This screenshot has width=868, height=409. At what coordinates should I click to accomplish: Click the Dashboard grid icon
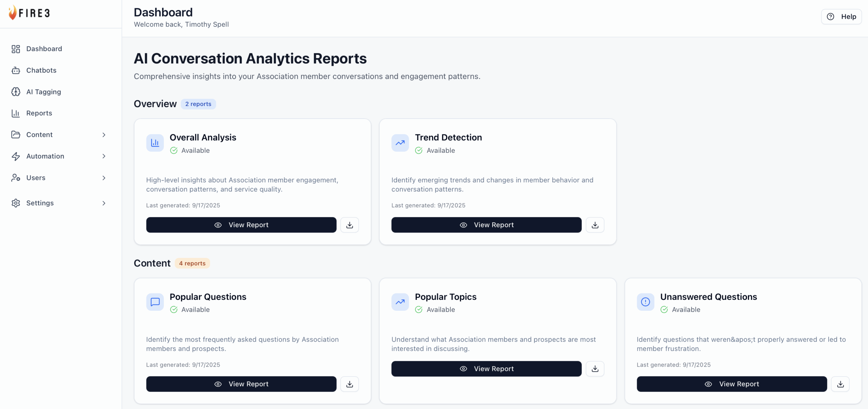[16, 49]
